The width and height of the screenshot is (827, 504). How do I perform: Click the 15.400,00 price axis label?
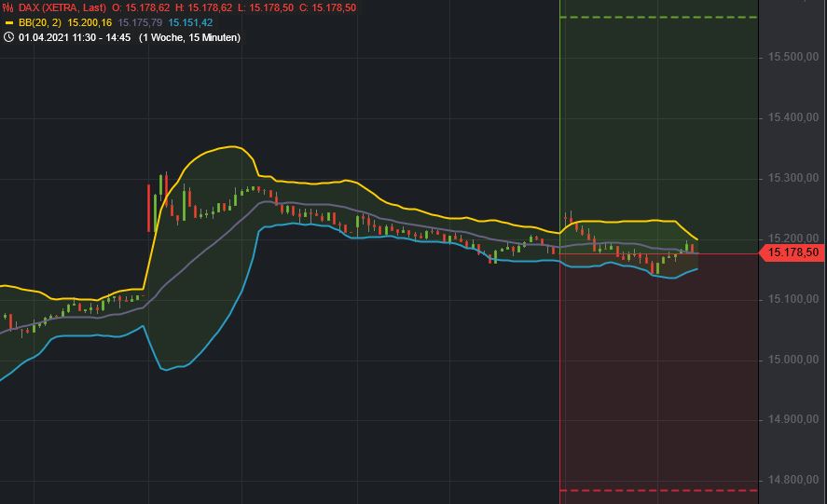coord(793,117)
